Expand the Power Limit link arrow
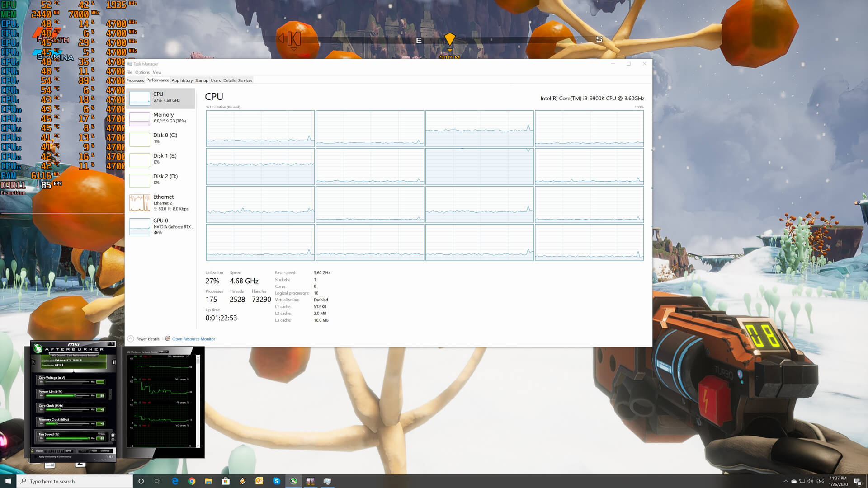 [110, 394]
